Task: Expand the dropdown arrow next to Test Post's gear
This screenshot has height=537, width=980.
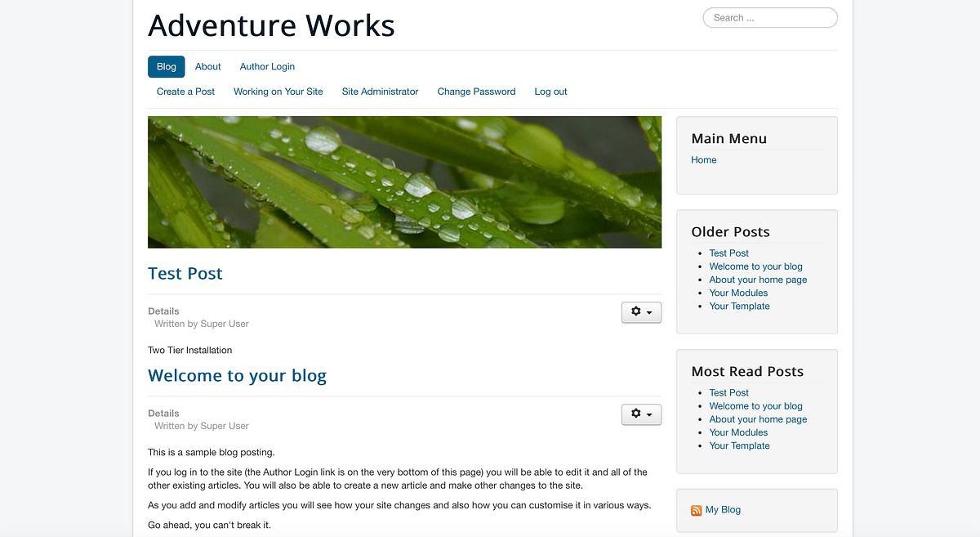Action: pos(648,312)
